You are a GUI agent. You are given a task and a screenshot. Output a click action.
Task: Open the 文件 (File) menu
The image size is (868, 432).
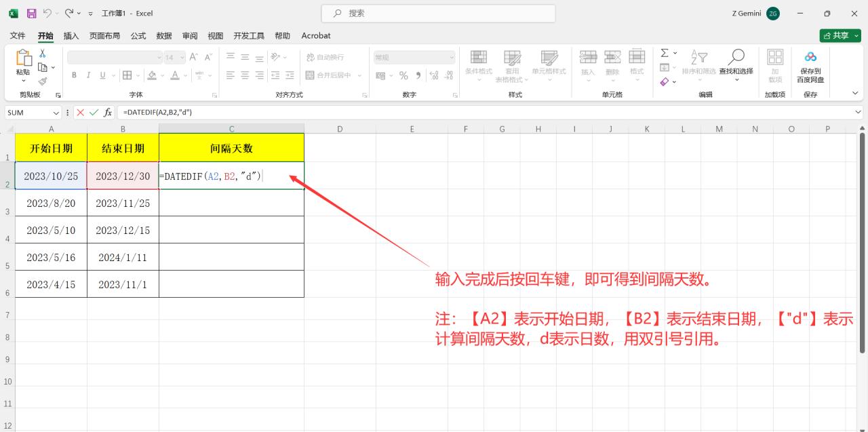[18, 36]
